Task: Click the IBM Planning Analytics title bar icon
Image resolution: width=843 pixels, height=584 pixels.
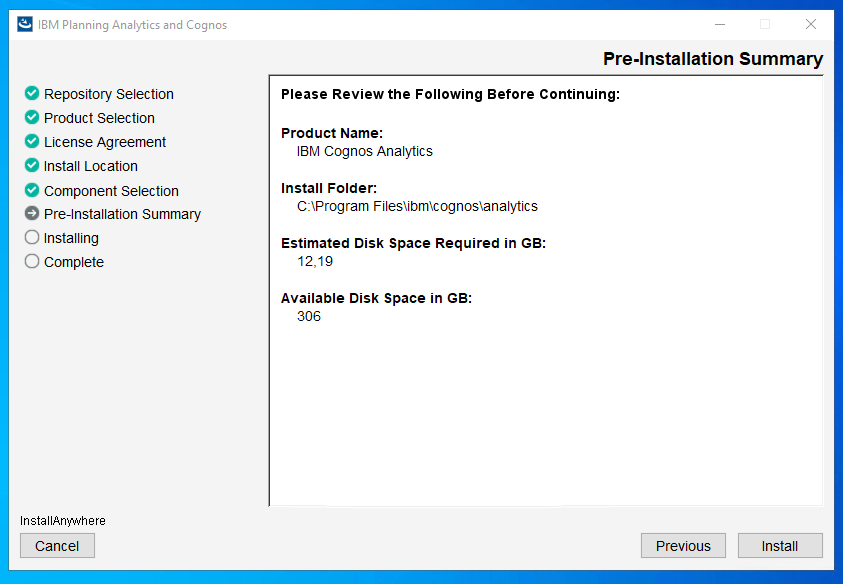Action: pyautogui.click(x=24, y=24)
